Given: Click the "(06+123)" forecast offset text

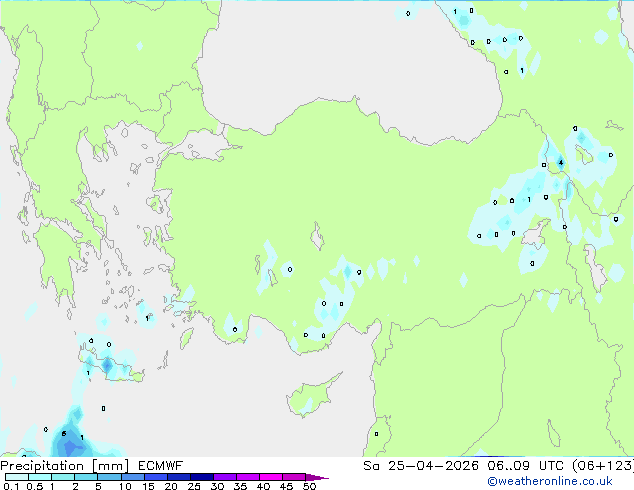Looking at the screenshot, I should pos(603,466).
